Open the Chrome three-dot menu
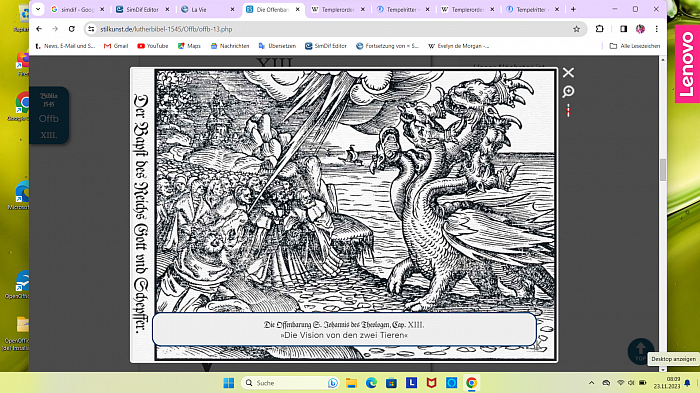 click(656, 29)
